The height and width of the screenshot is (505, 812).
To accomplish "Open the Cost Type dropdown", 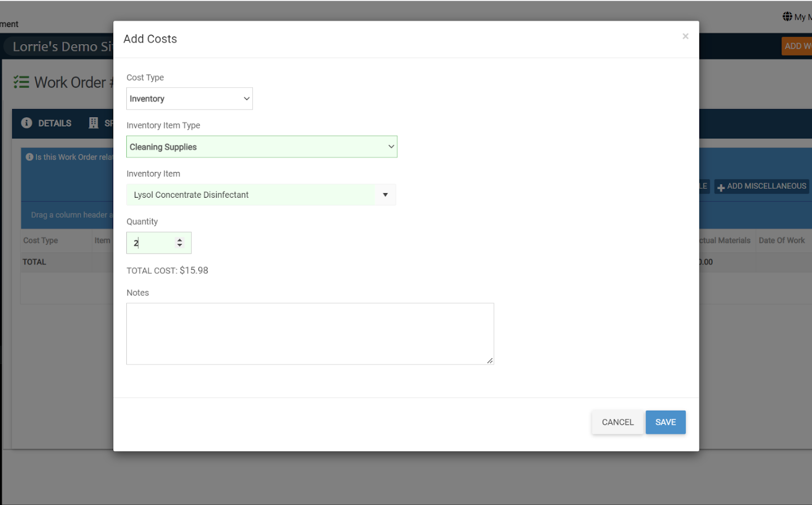I will tap(189, 99).
